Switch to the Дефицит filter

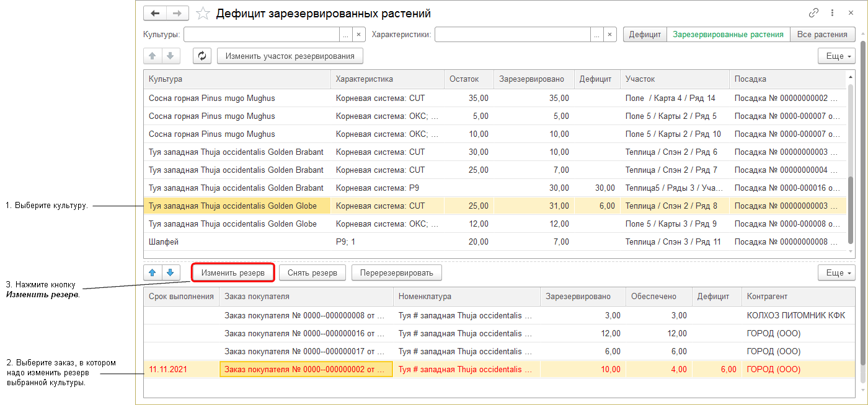coord(645,35)
